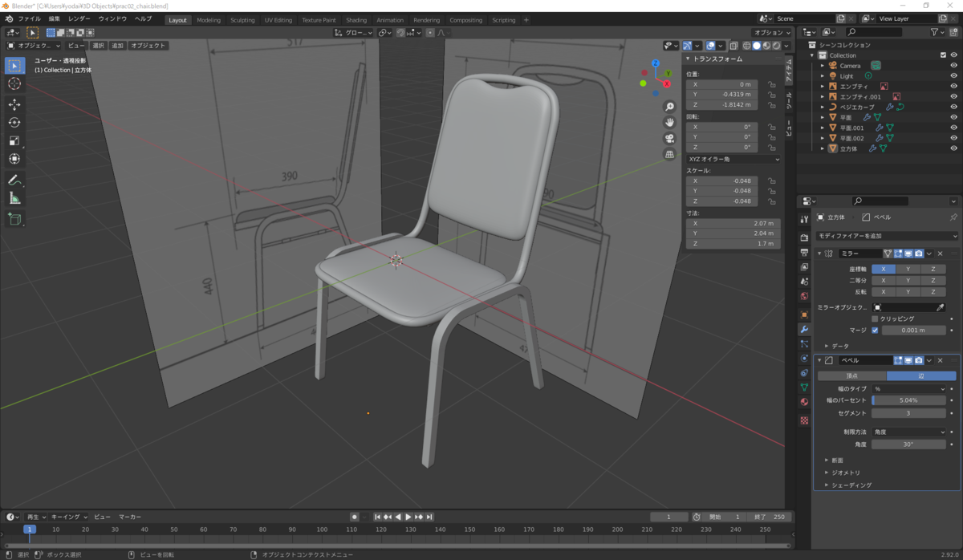Screen dimensions: 963x560
Task: Play animation forward
Action: pyautogui.click(x=408, y=517)
